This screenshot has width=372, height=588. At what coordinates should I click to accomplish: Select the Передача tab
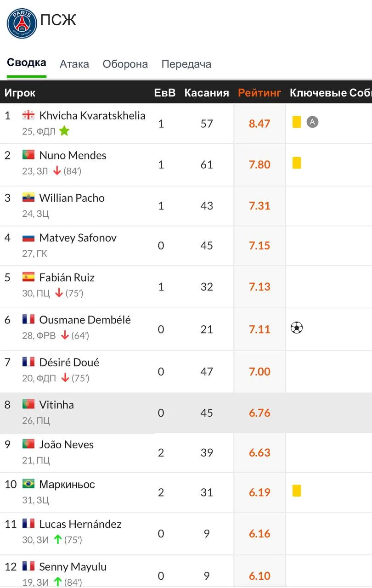(186, 64)
